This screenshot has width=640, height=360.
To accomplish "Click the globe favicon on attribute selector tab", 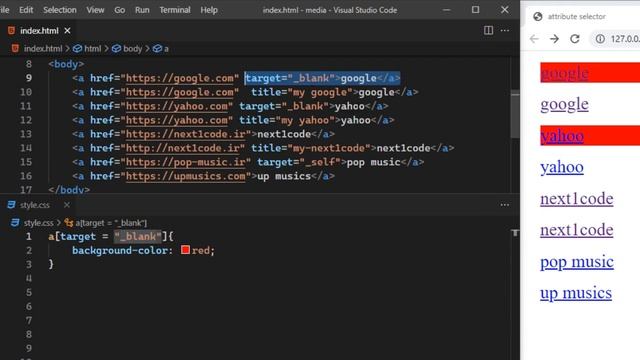I will [x=538, y=16].
